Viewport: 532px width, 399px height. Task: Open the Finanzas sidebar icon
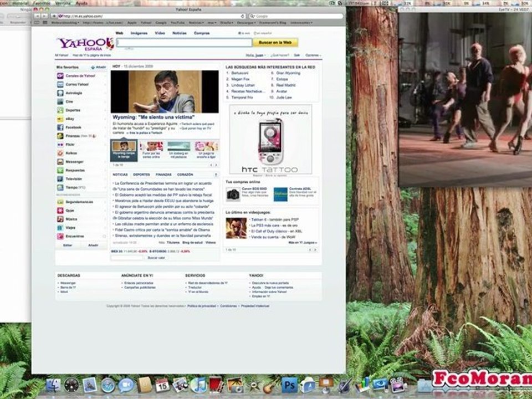click(60, 136)
